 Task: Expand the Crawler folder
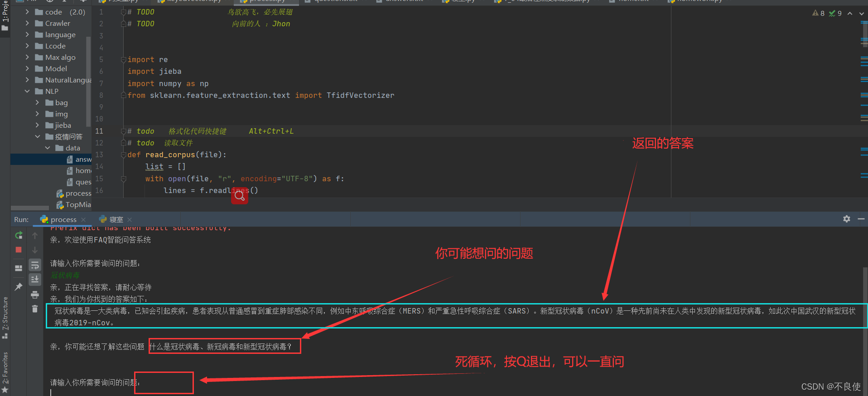27,23
